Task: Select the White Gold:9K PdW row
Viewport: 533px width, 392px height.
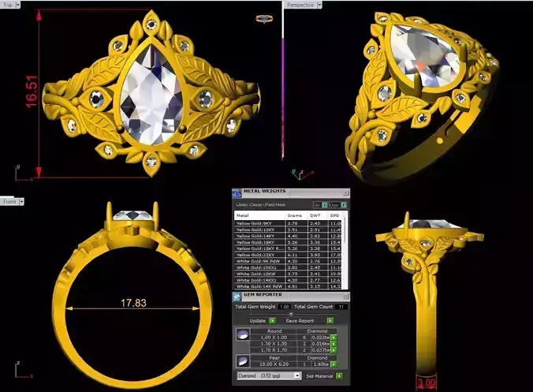Action: [x=289, y=261]
